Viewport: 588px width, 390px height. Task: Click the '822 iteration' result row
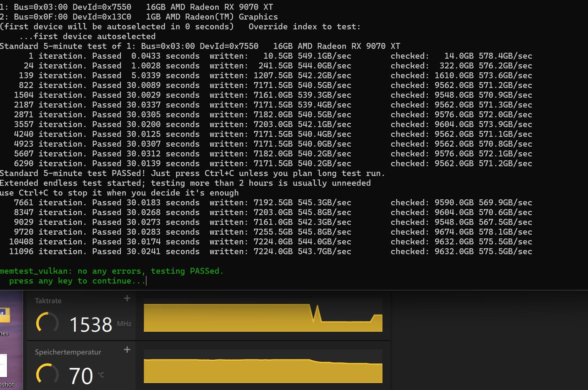pyautogui.click(x=275, y=85)
